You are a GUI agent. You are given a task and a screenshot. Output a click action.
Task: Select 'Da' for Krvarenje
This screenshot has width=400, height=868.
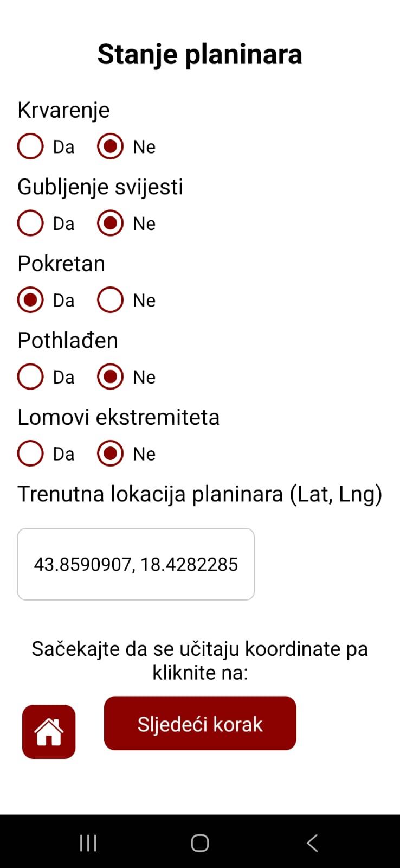pyautogui.click(x=30, y=146)
